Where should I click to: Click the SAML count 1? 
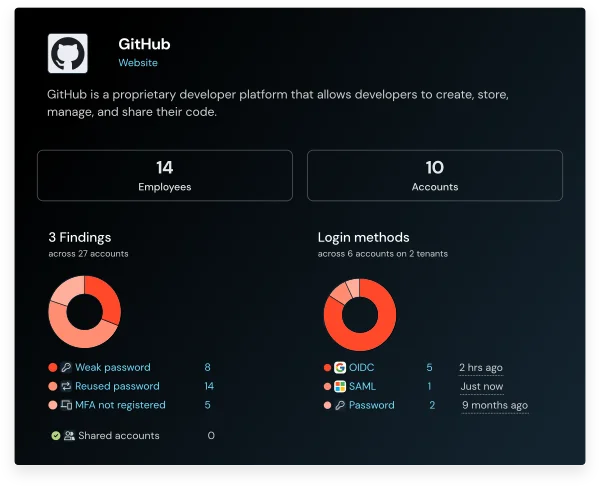point(429,386)
